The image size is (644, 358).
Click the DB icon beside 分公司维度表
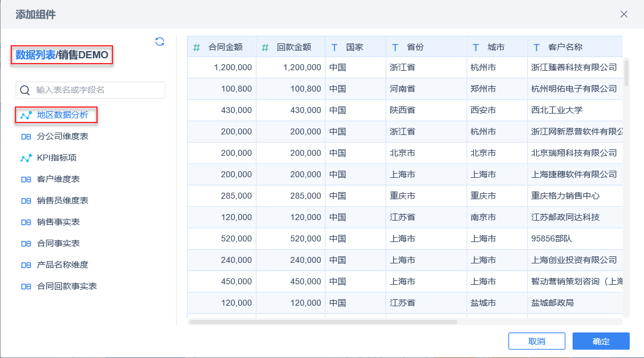click(26, 136)
